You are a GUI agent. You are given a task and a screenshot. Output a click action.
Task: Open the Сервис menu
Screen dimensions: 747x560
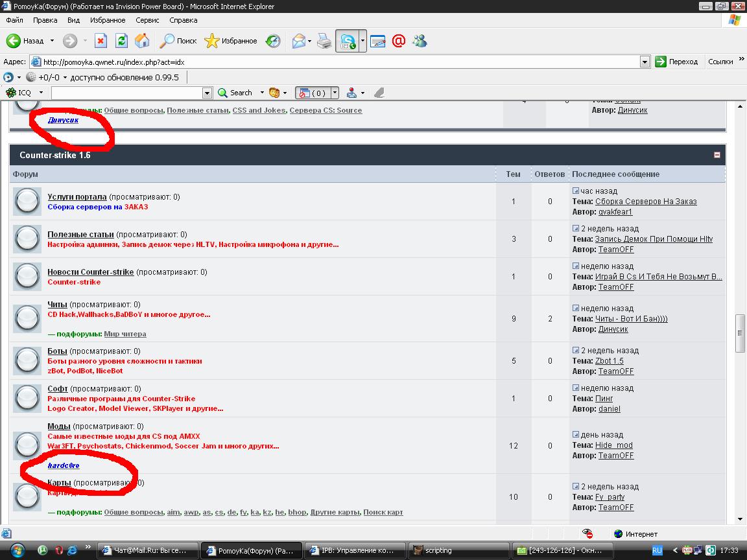[147, 20]
